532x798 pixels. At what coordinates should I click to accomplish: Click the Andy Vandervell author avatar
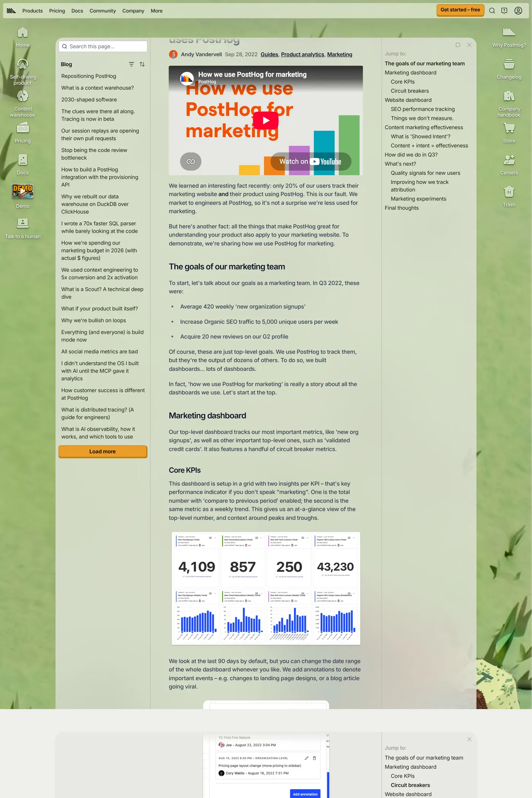[173, 54]
